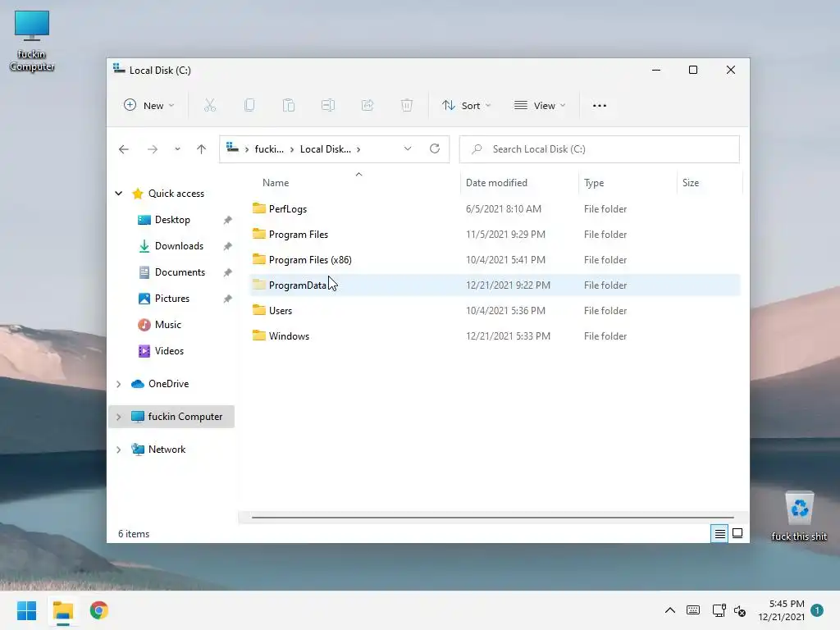840x630 pixels.
Task: Open the Sort options dropdown
Action: (466, 106)
